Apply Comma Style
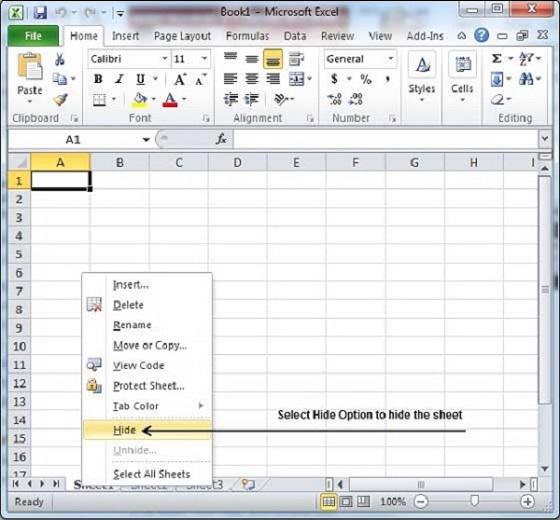This screenshot has height=520, width=560. (x=388, y=79)
